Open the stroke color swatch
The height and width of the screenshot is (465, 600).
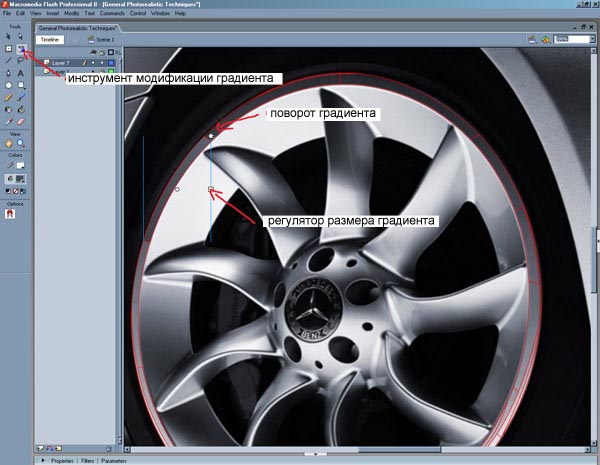20,165
